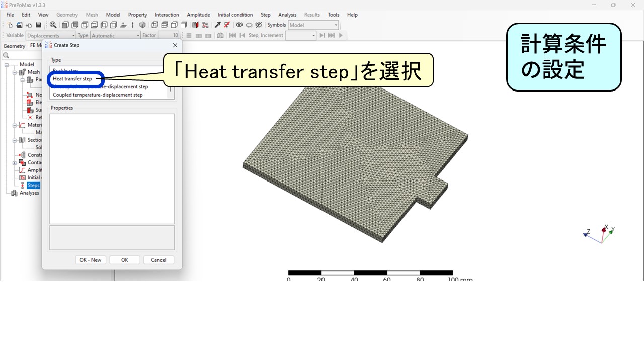The width and height of the screenshot is (644, 362).
Task: Click the OK button
Action: pyautogui.click(x=125, y=260)
